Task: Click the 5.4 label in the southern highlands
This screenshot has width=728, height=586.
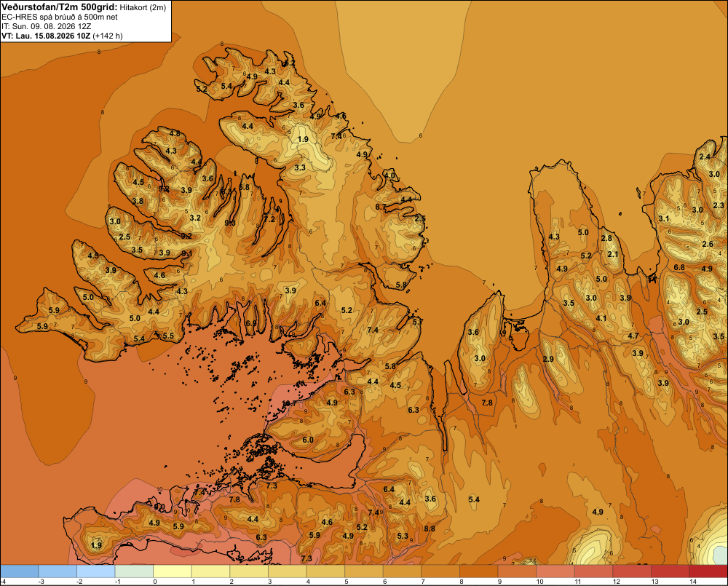Action: click(x=474, y=499)
